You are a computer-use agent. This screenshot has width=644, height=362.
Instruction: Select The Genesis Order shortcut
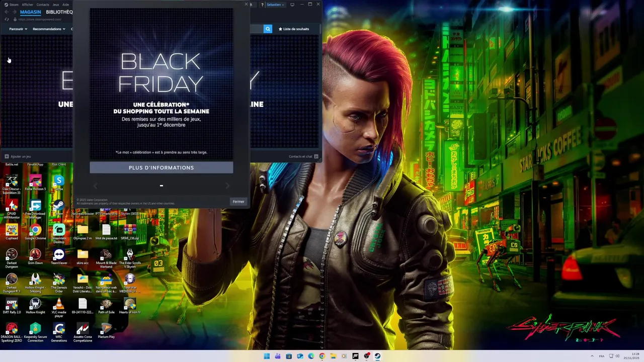coord(59,284)
